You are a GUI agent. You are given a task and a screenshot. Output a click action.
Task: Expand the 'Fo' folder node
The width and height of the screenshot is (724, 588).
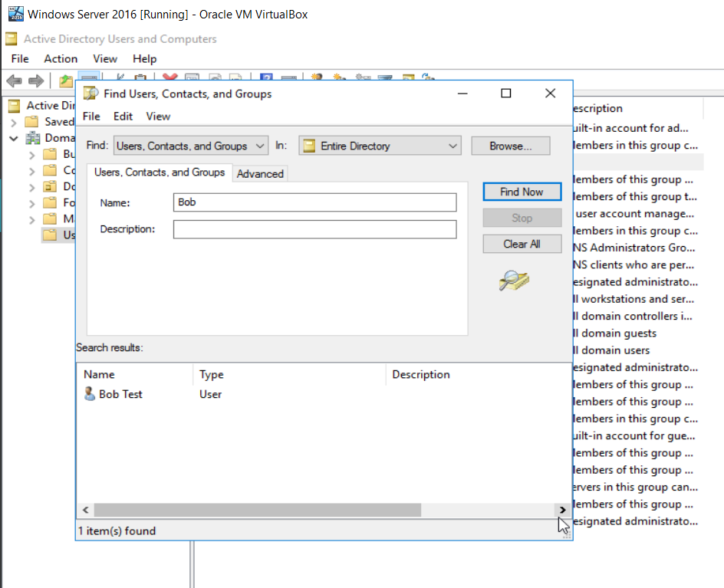tap(31, 204)
